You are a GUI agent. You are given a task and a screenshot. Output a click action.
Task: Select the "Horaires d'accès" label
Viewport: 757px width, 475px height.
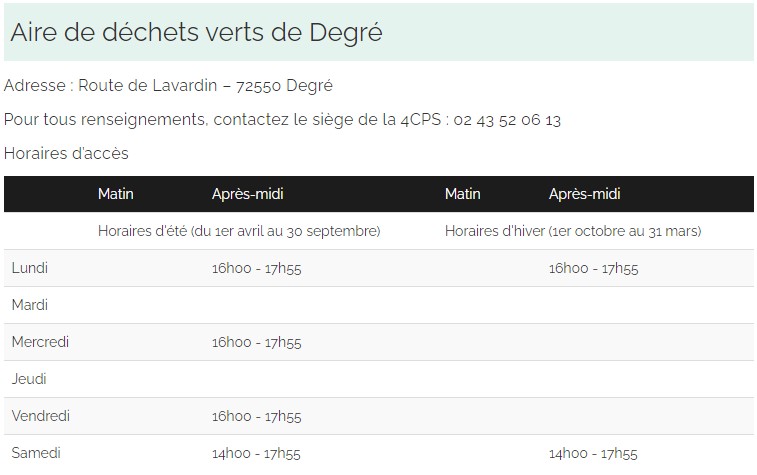[x=66, y=154]
